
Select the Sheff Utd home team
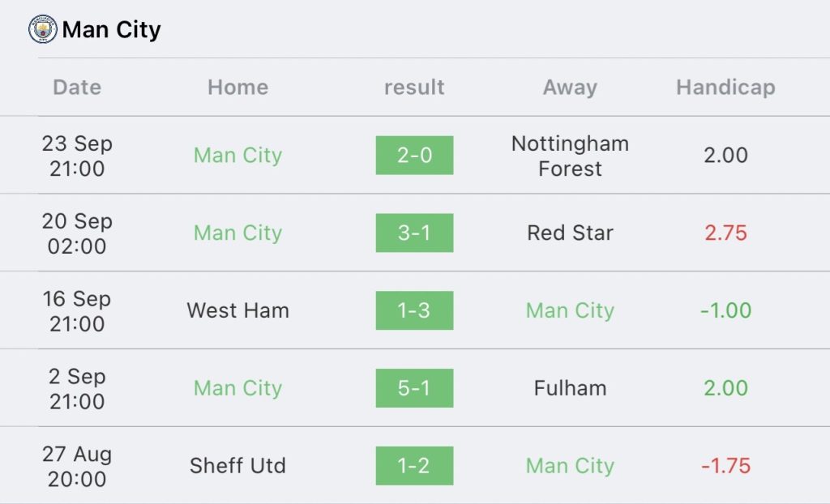(237, 466)
